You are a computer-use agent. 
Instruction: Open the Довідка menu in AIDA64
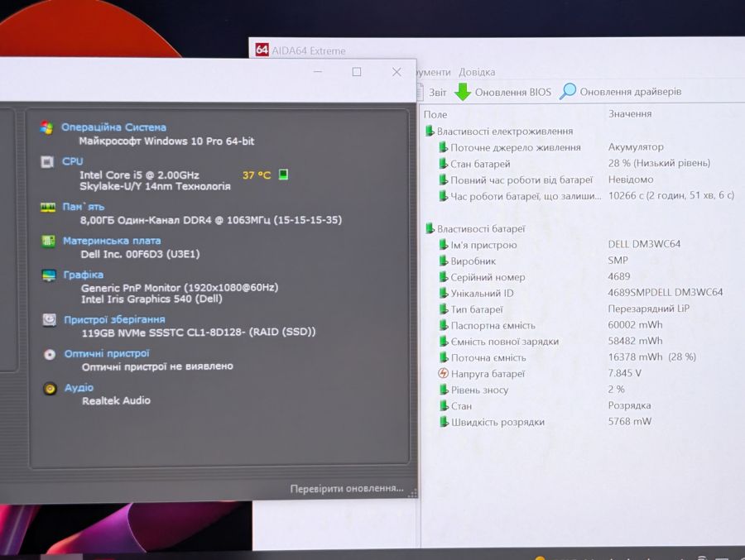[x=477, y=72]
